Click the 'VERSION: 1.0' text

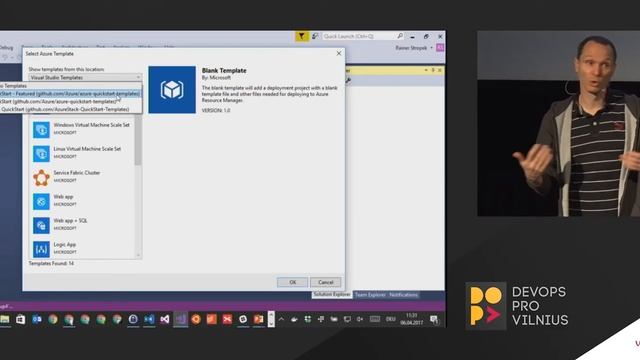click(216, 111)
